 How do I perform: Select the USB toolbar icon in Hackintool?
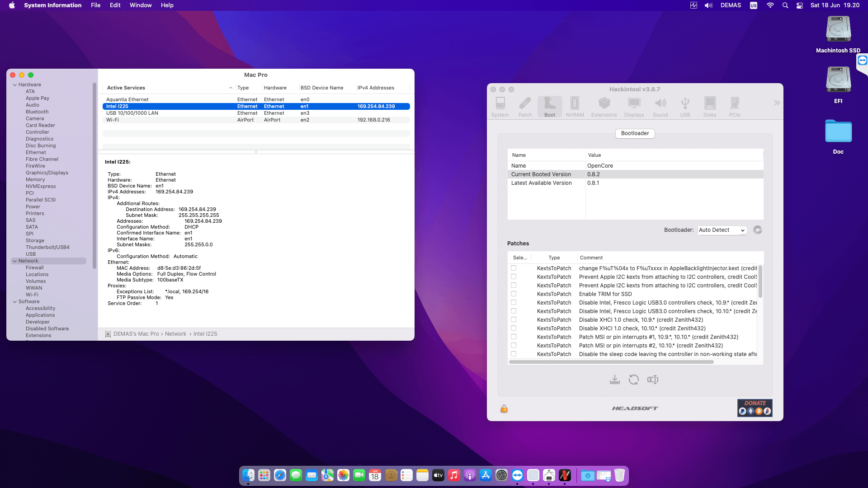click(685, 107)
